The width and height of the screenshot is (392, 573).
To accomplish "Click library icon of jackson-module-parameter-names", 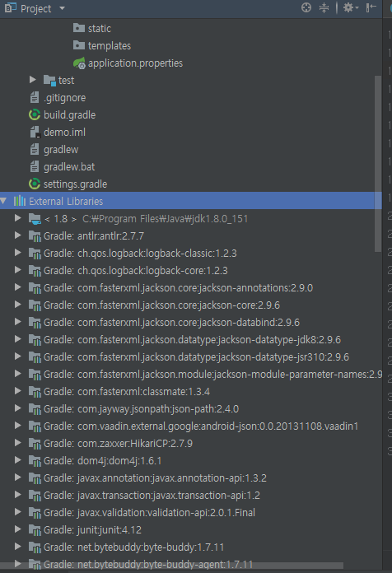I will point(35,375).
